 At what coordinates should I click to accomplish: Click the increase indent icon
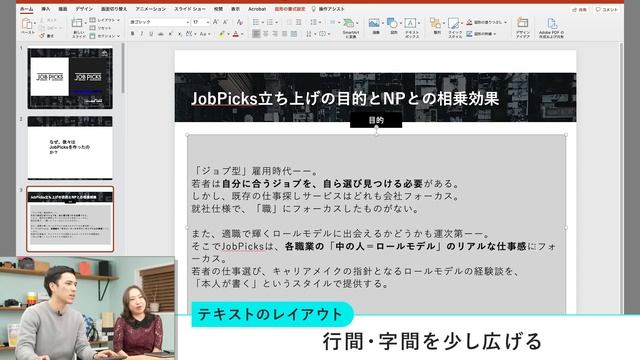click(x=299, y=22)
